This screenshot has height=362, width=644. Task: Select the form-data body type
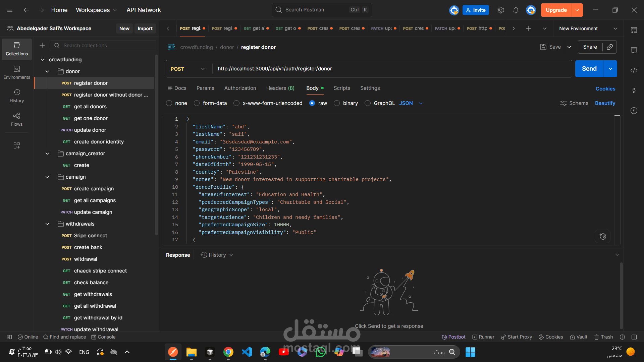[x=197, y=103]
